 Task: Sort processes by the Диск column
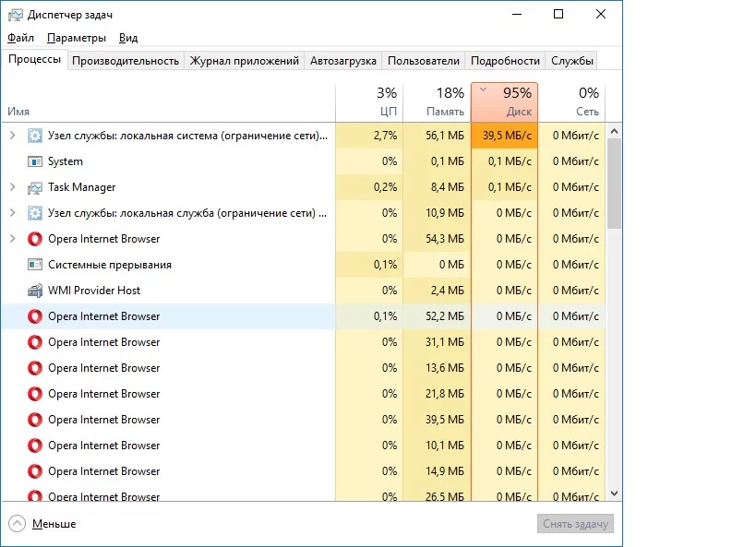click(x=505, y=101)
